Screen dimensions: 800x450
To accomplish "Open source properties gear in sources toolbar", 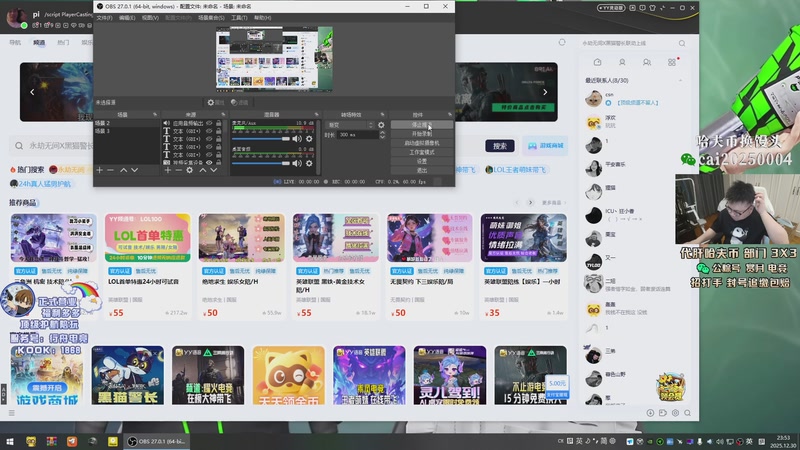I will pos(189,170).
